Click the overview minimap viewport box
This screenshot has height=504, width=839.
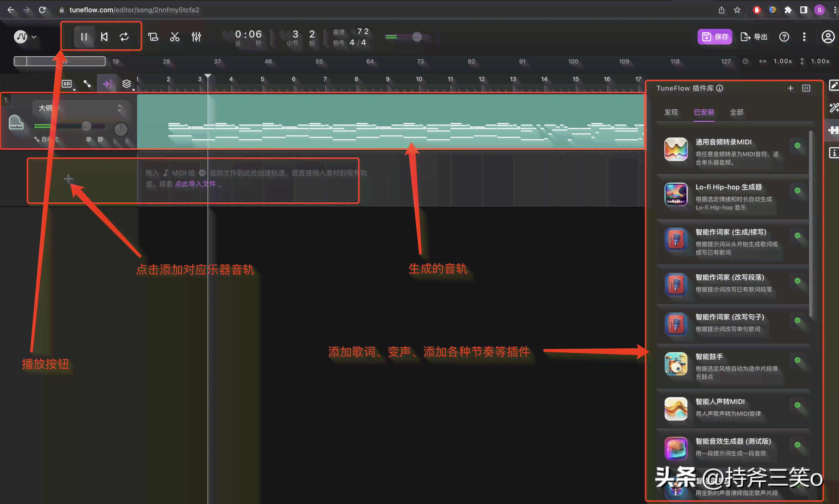point(59,61)
